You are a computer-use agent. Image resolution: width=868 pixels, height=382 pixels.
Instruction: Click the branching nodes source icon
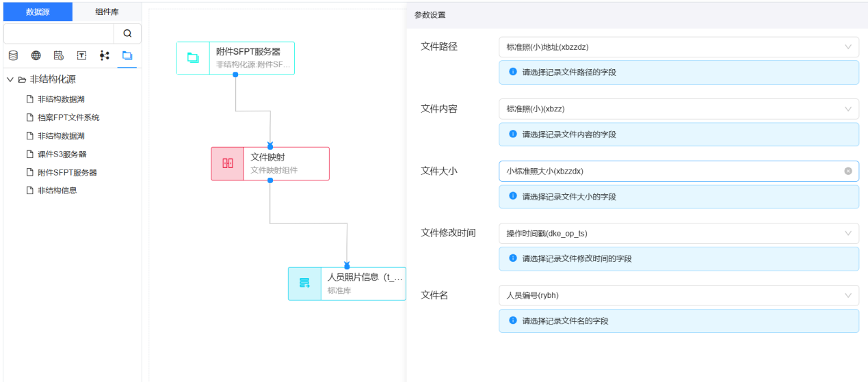click(x=104, y=55)
